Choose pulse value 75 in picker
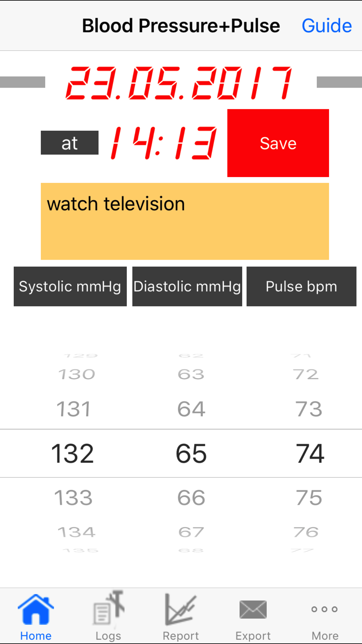This screenshot has height=644, width=362. point(309,498)
